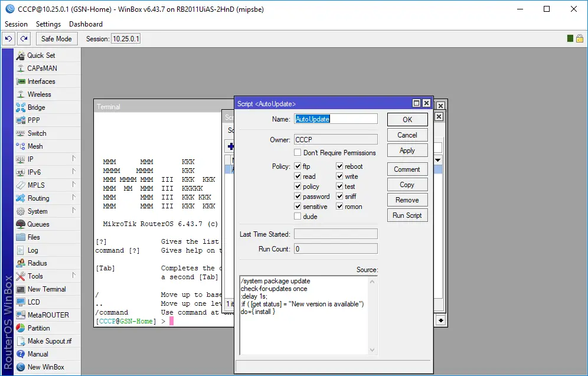Click the green status indicator in toolbar
This screenshot has height=376, width=588.
coord(570,38)
